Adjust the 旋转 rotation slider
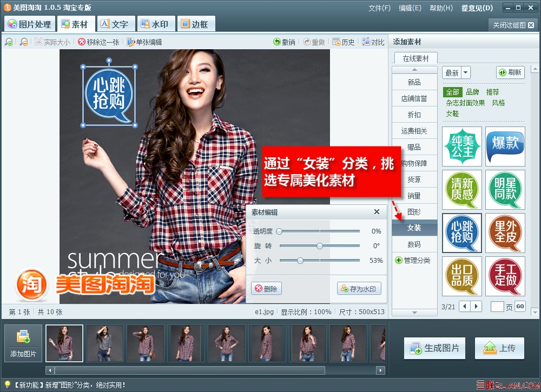 (x=320, y=246)
